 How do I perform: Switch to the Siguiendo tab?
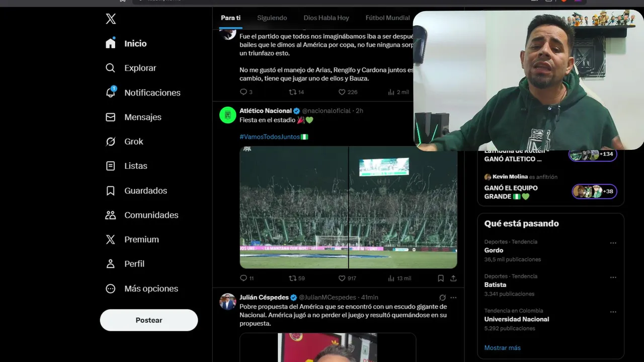[272, 18]
